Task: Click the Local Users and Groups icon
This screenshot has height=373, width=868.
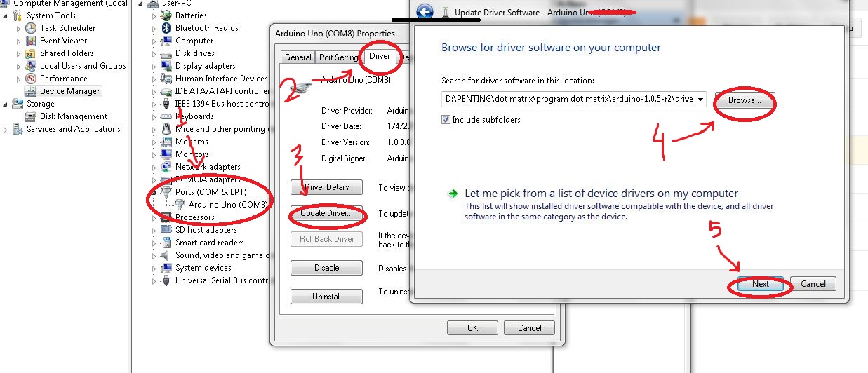Action: (31, 66)
